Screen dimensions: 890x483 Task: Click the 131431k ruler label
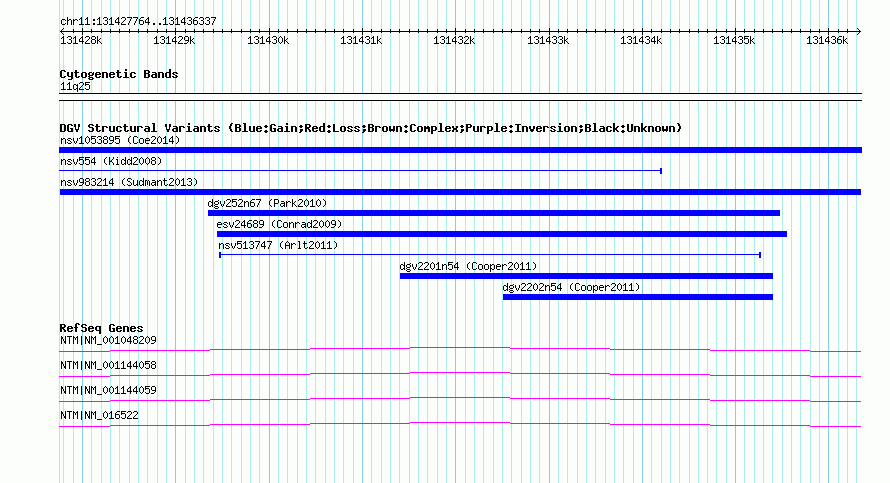[x=361, y=40]
